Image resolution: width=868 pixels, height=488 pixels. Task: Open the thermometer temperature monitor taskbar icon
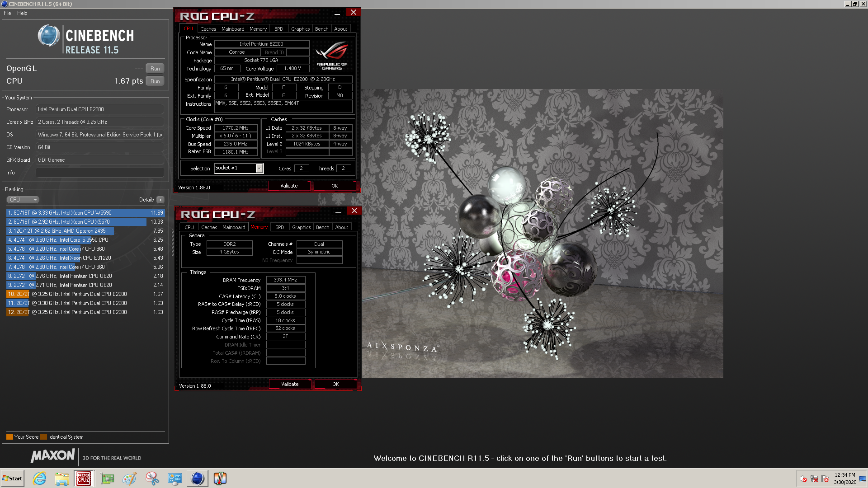220,478
